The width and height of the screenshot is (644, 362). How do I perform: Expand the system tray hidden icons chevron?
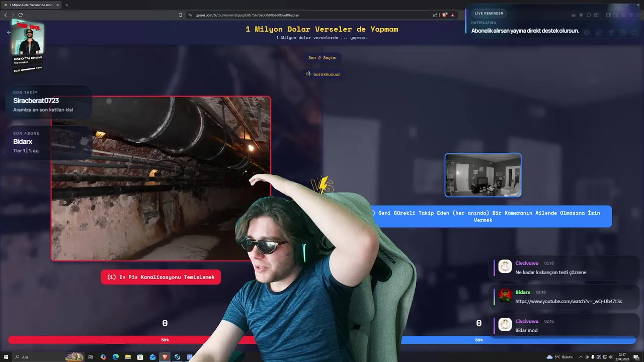[581, 357]
